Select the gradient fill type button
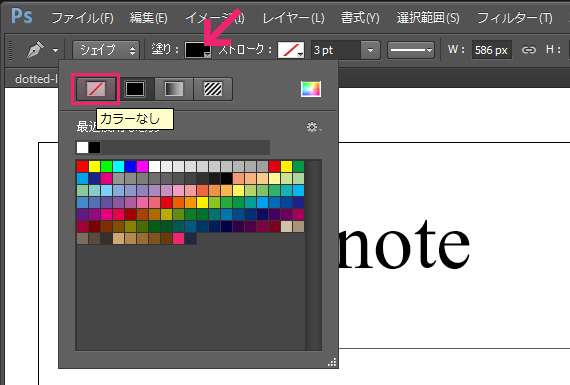570x385 pixels. (x=174, y=89)
